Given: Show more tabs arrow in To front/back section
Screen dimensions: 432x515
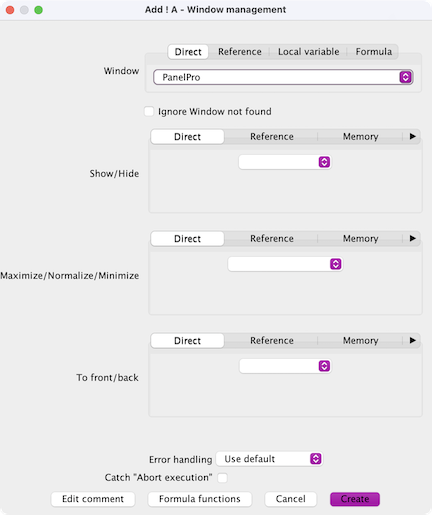Looking at the screenshot, I should click(412, 340).
